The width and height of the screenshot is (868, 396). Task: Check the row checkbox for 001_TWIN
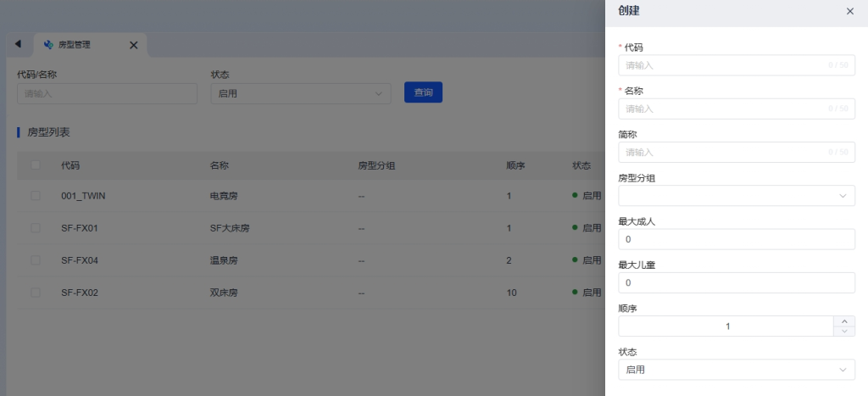click(x=36, y=196)
